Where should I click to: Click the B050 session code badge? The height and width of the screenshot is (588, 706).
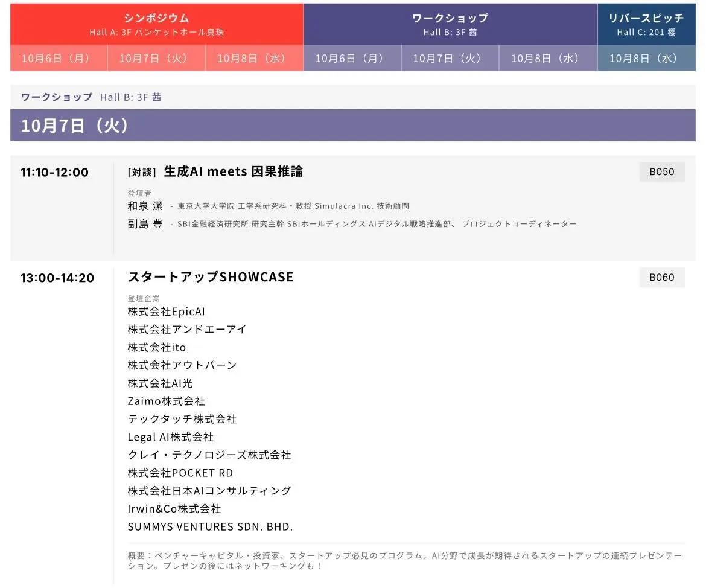pyautogui.click(x=662, y=171)
